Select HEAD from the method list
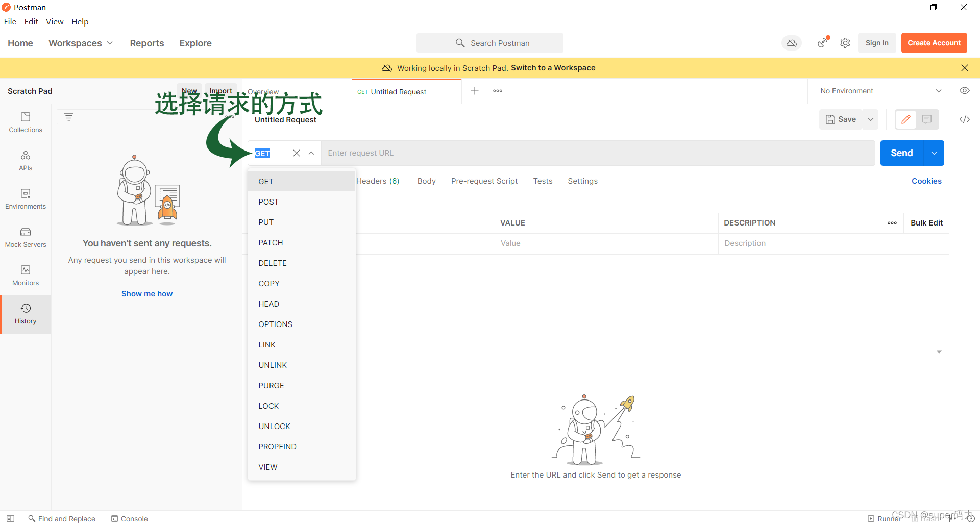This screenshot has height=525, width=980. pos(302,304)
